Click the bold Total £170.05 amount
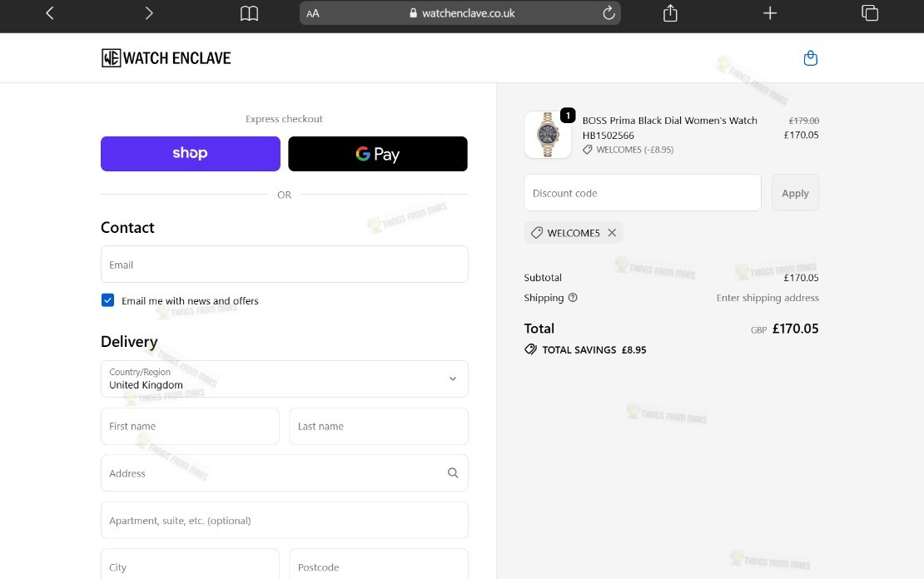This screenshot has height=579, width=924. click(795, 329)
